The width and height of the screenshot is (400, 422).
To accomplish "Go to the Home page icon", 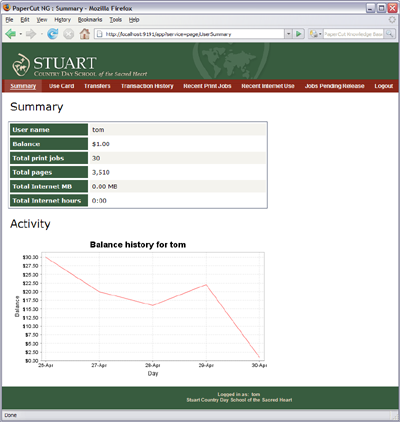I will (x=84, y=34).
